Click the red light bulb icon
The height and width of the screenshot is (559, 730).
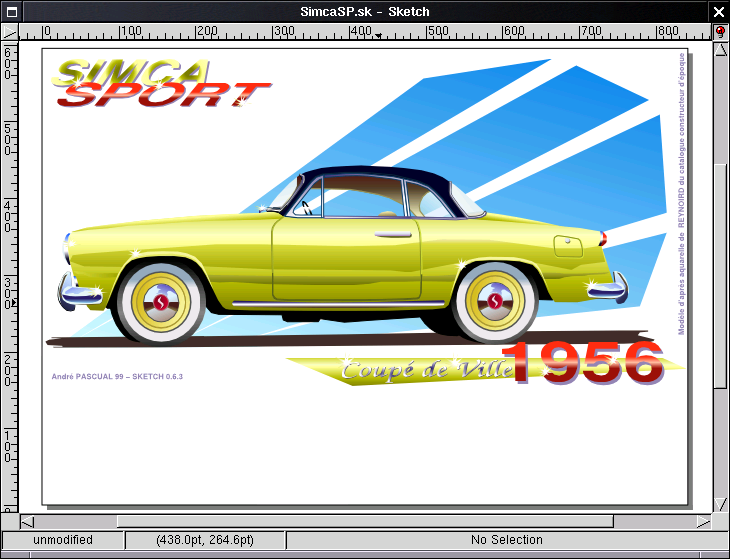pos(720,32)
